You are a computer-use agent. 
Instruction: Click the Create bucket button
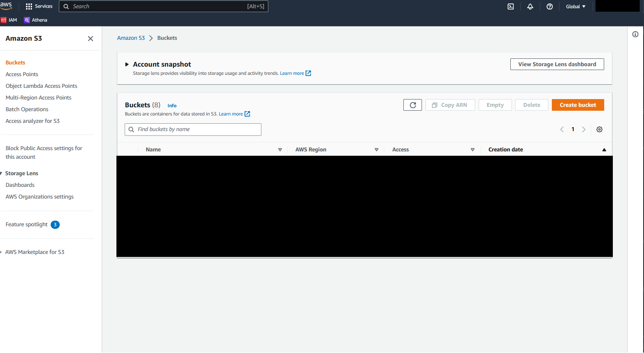pyautogui.click(x=578, y=105)
